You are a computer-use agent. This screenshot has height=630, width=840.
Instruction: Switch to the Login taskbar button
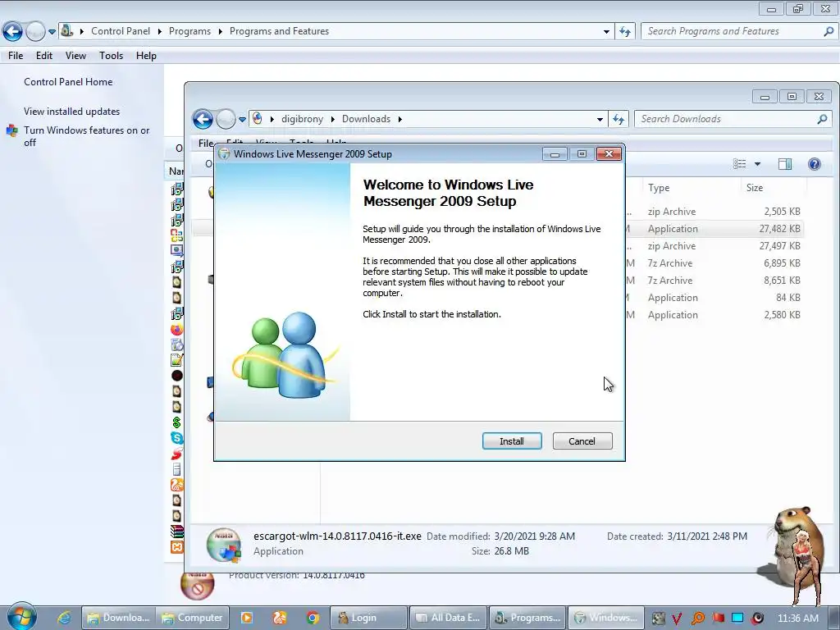(368, 618)
